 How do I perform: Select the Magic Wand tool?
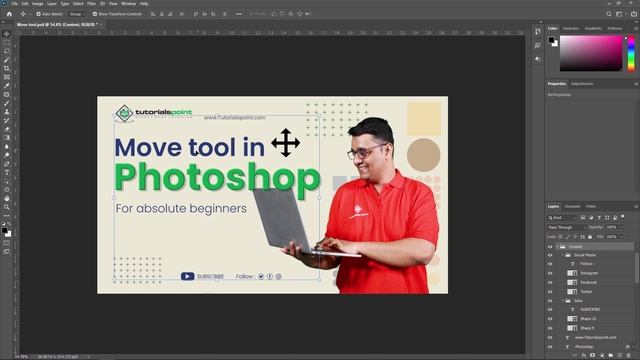(7, 60)
